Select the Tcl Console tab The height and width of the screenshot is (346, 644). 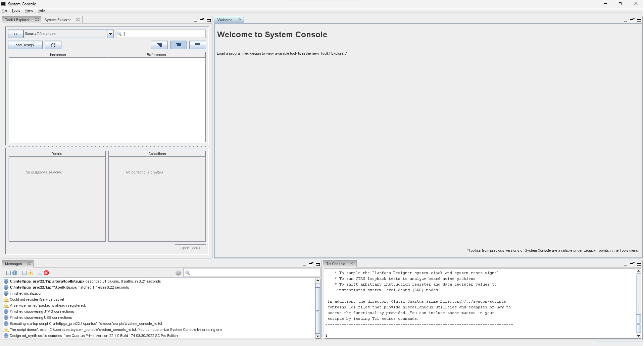tap(336, 264)
